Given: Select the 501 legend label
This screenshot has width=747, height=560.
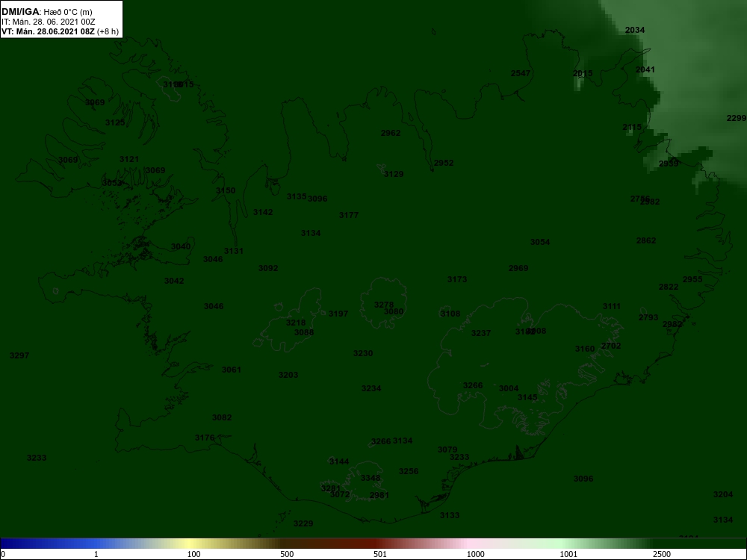Looking at the screenshot, I should click(380, 554).
